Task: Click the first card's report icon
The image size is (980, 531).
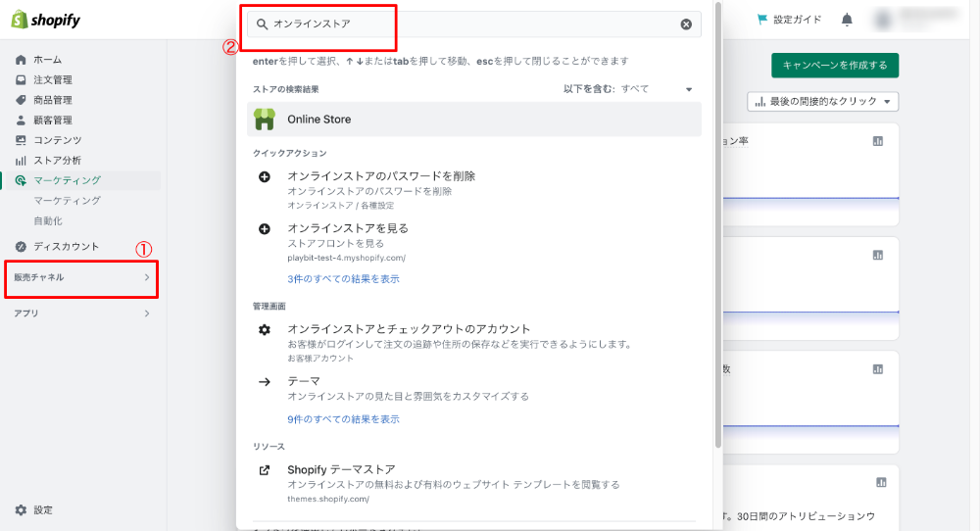Action: click(x=878, y=141)
